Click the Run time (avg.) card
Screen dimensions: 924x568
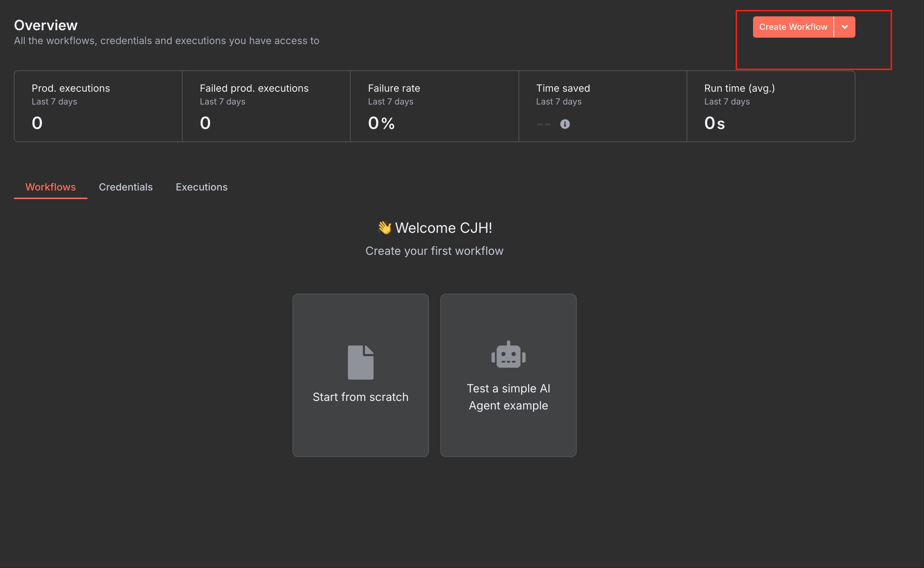pyautogui.click(x=771, y=106)
